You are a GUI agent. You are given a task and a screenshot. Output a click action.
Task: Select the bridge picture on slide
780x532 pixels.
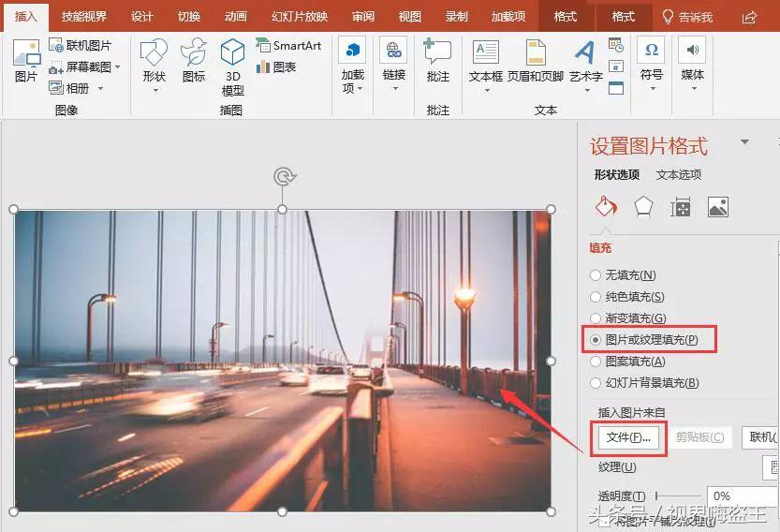coord(283,361)
